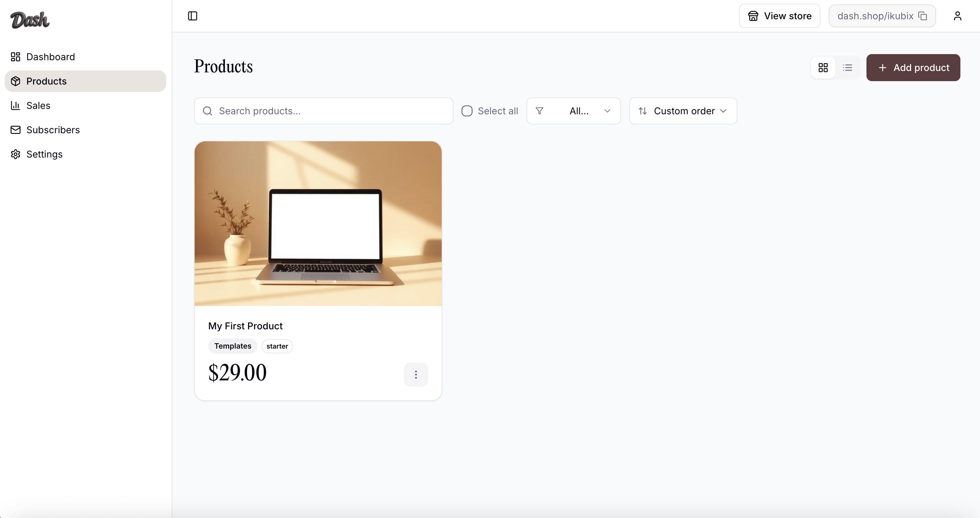
Task: Open the laptop product thumbnail
Action: 318,223
